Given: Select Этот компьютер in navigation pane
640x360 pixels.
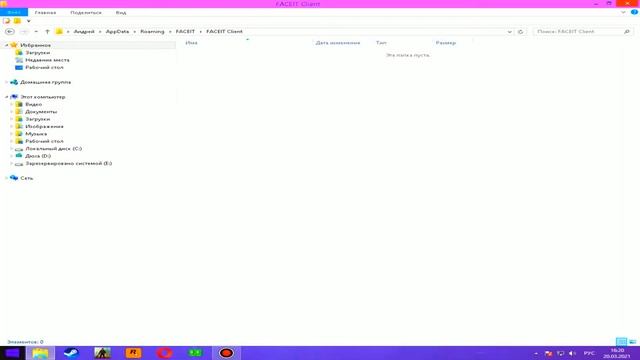Looking at the screenshot, I should click(42, 97).
